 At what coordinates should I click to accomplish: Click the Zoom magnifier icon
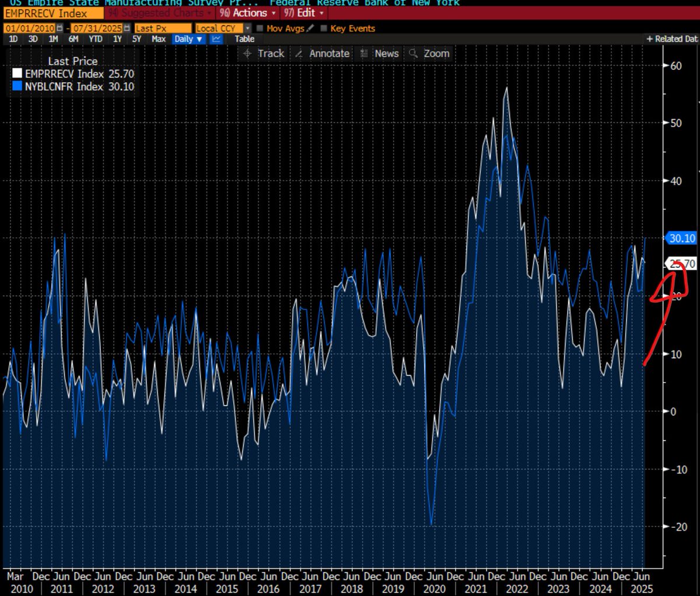413,53
